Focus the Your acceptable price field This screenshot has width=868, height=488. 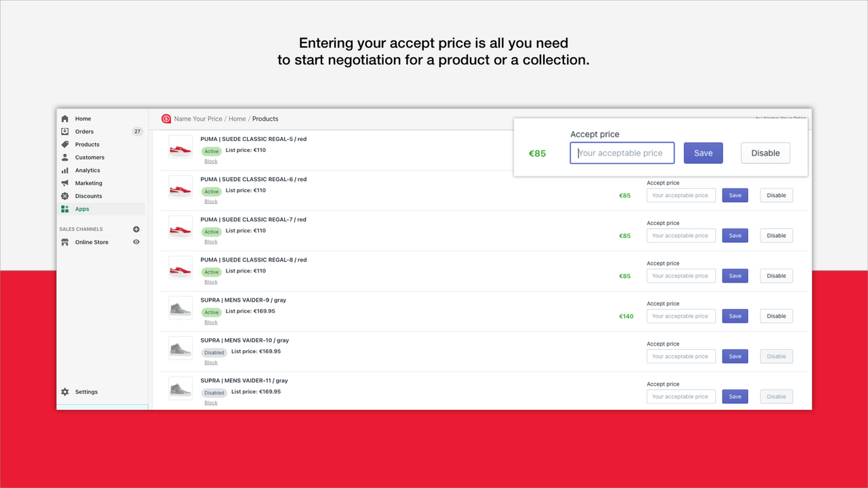click(622, 152)
